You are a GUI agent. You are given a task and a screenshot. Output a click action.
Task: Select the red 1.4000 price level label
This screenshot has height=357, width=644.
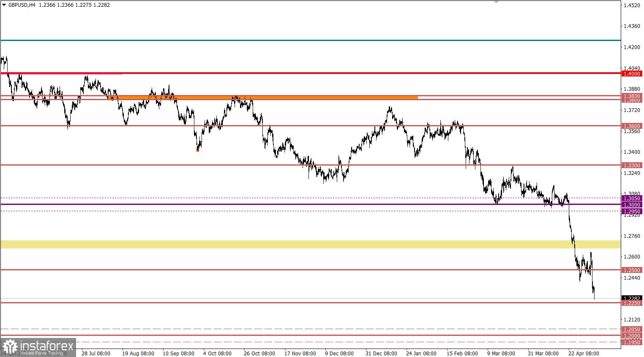point(632,74)
